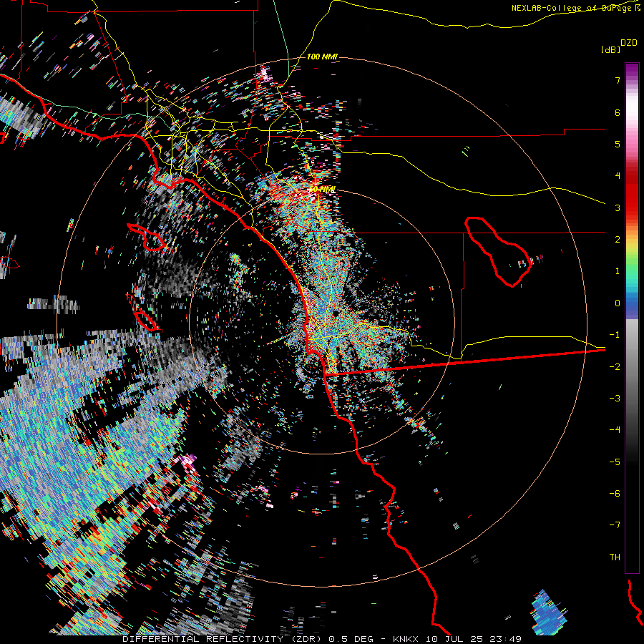Select the -1 value on the scale
644x644 pixels.
615,335
